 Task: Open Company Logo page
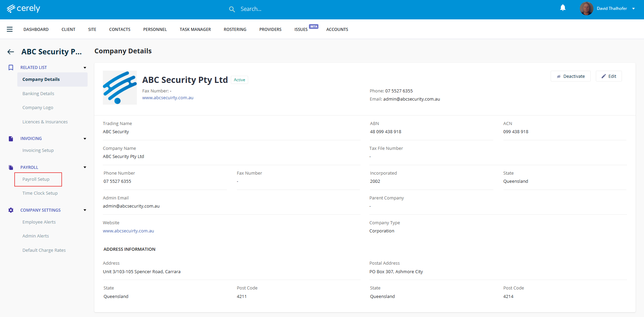(x=38, y=108)
